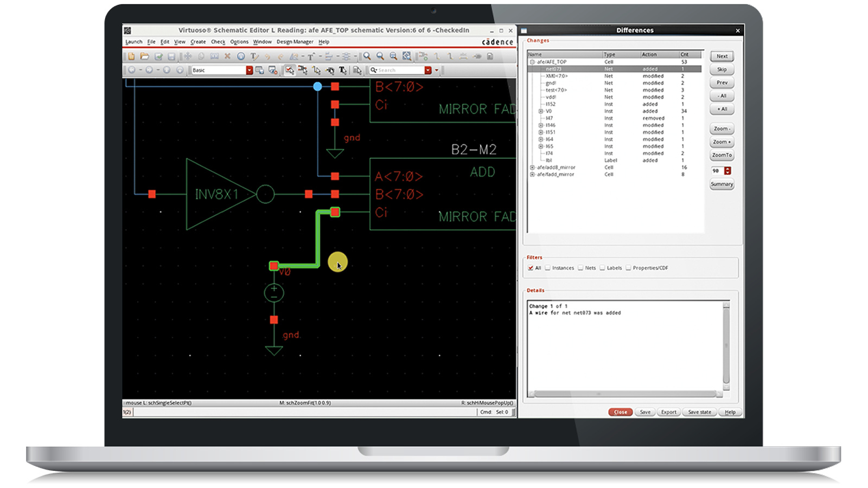Click the Virtuoso window system menu icon

tap(127, 30)
